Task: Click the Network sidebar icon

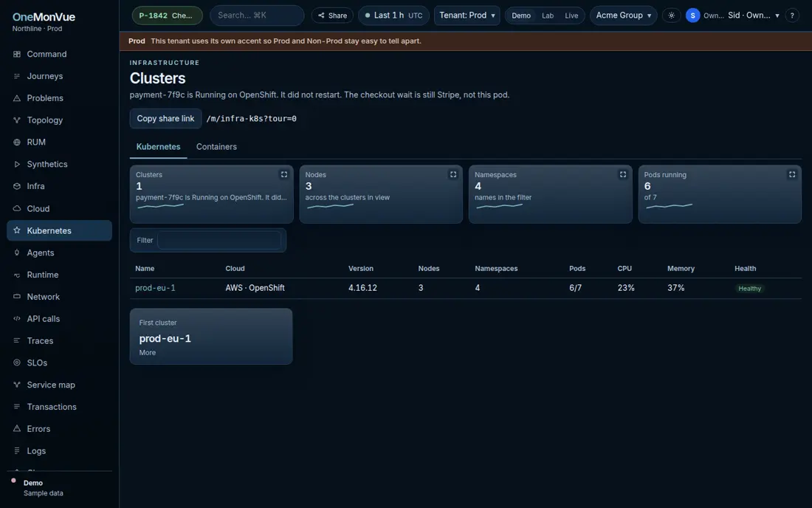Action: [x=16, y=297]
